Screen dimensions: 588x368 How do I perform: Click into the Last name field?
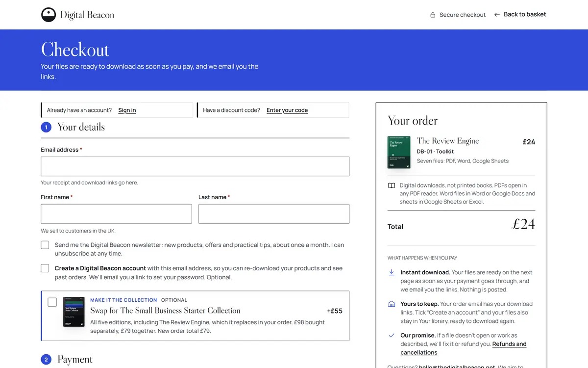[274, 214]
